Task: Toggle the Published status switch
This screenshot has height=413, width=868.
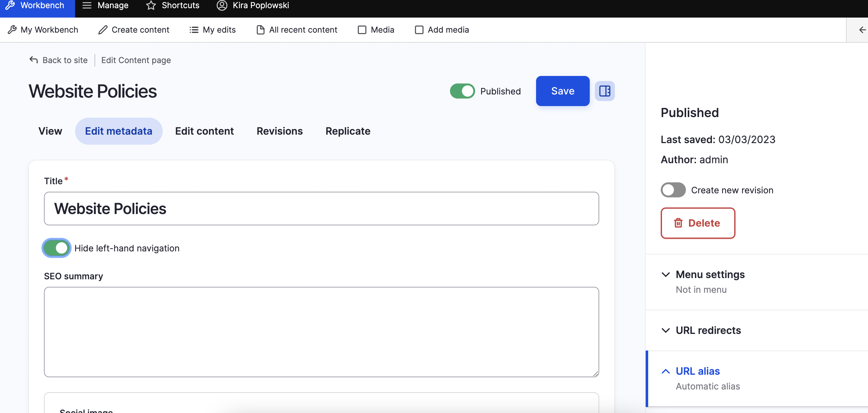Action: 463,91
